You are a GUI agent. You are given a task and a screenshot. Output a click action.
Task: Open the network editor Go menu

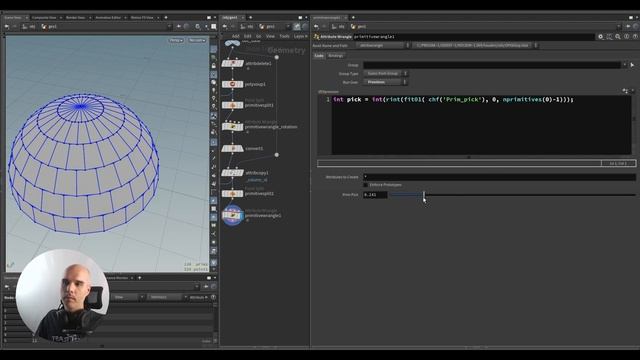[x=258, y=36]
